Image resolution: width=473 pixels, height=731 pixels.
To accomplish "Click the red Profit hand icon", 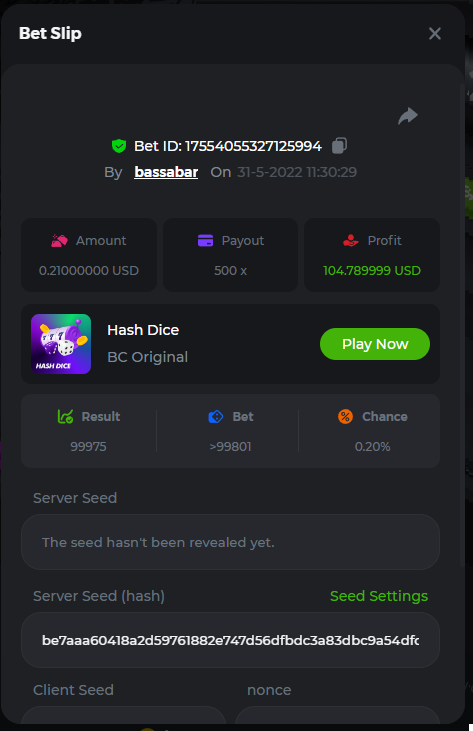I will click(x=351, y=241).
